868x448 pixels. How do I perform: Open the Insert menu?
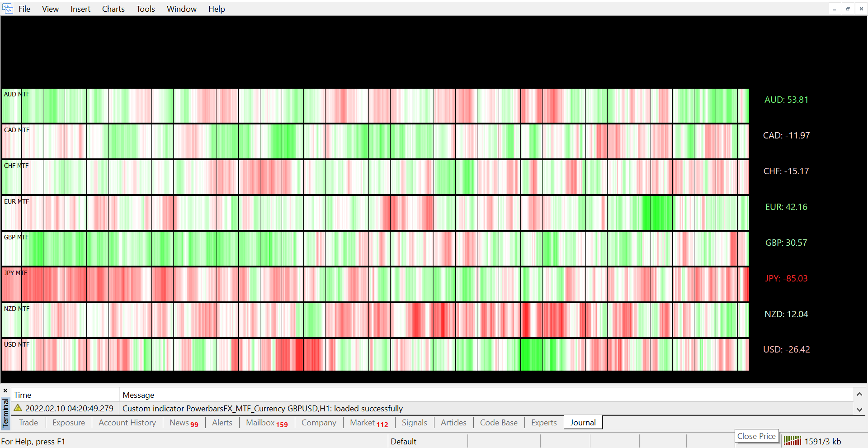click(80, 9)
